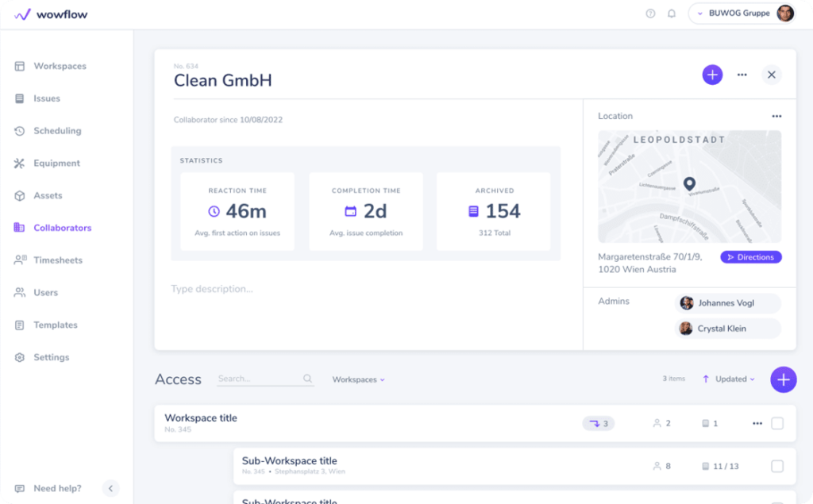Image resolution: width=813 pixels, height=504 pixels.
Task: Click the Clean GmbH title
Action: (222, 80)
